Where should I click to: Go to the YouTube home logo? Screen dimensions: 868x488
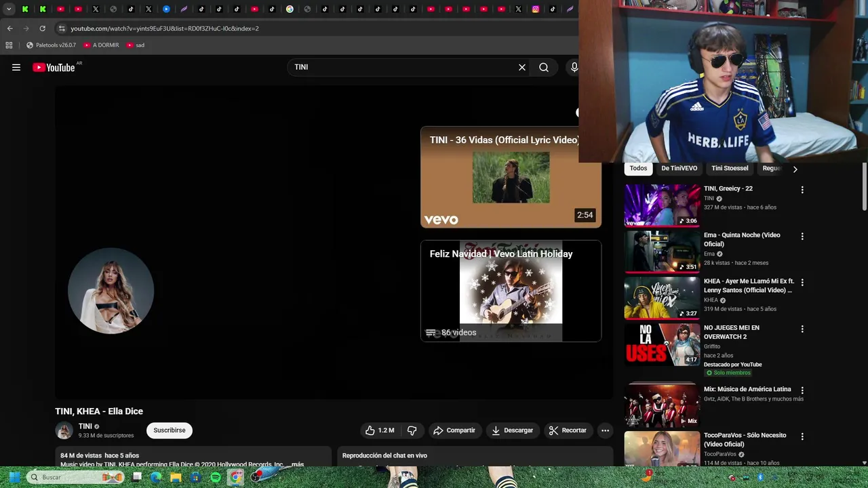coord(54,67)
